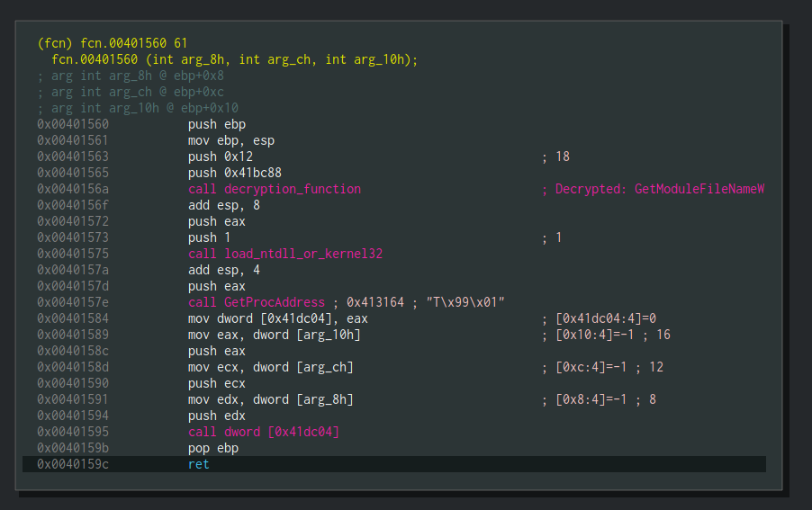Select the (fcn) fcn.00401560 61 header

coord(112,43)
